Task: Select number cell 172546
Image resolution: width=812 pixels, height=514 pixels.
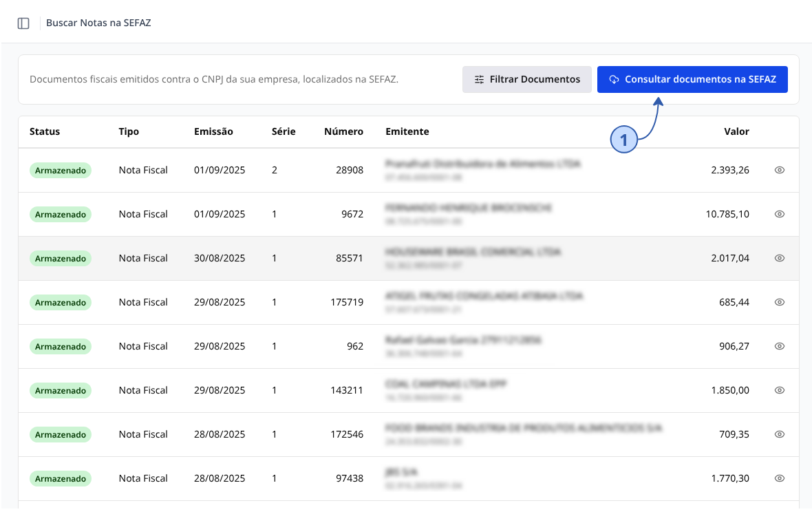Action: (347, 434)
